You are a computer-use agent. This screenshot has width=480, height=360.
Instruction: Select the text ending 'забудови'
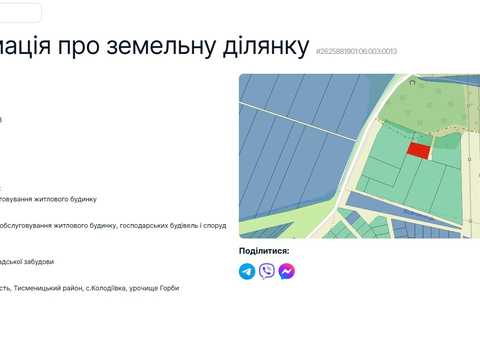coord(27,262)
